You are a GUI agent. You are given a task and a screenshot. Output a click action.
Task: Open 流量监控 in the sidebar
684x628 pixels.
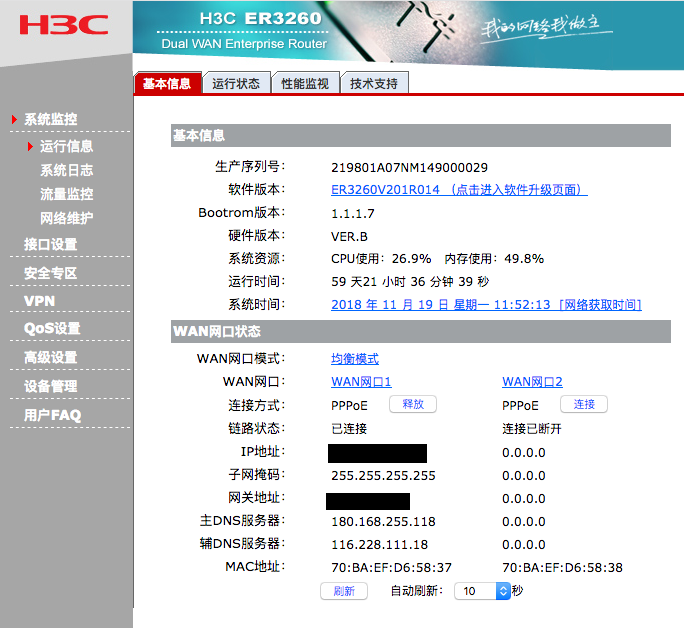pyautogui.click(x=66, y=194)
